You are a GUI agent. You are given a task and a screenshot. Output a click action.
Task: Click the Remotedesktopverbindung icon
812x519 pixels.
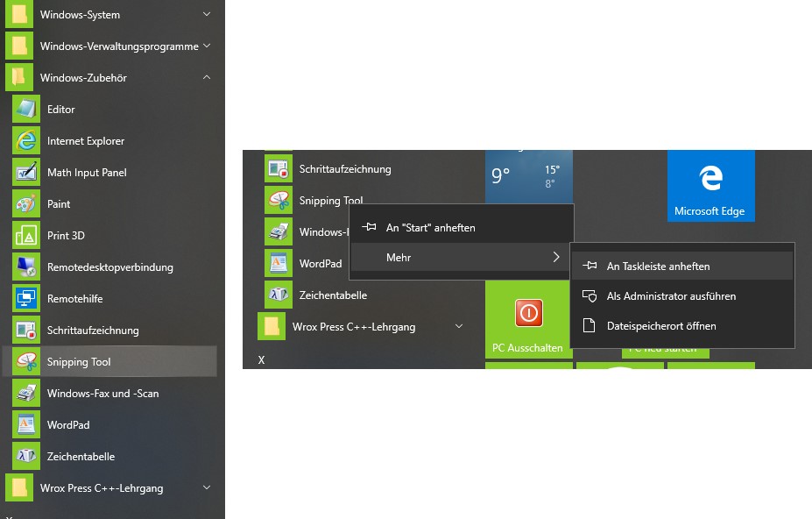pyautogui.click(x=26, y=267)
